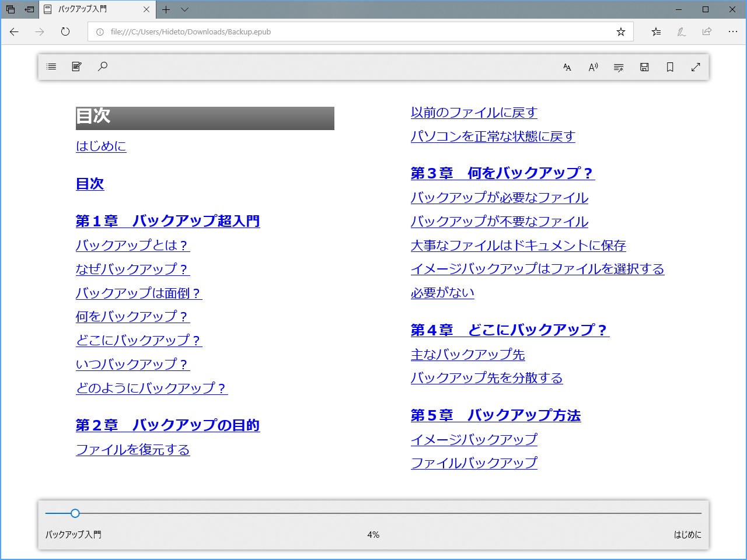Open the Favorites Hub menu
Screen dimensions: 747x560
(x=655, y=32)
